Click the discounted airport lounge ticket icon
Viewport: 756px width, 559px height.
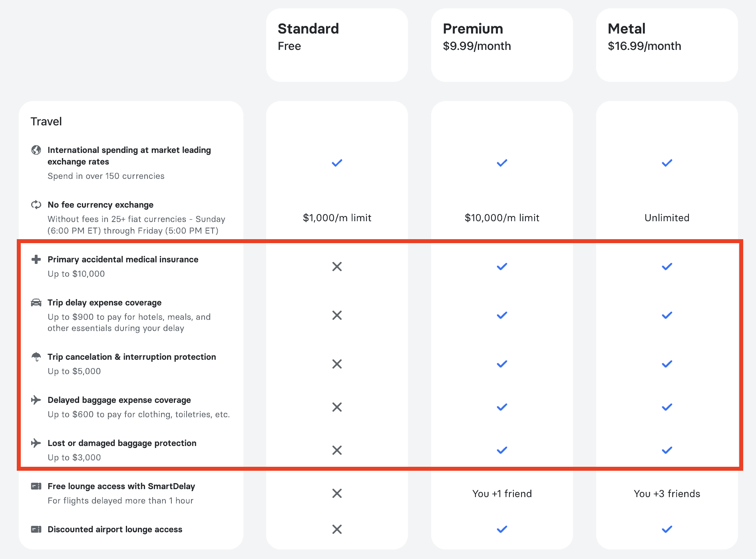(36, 529)
